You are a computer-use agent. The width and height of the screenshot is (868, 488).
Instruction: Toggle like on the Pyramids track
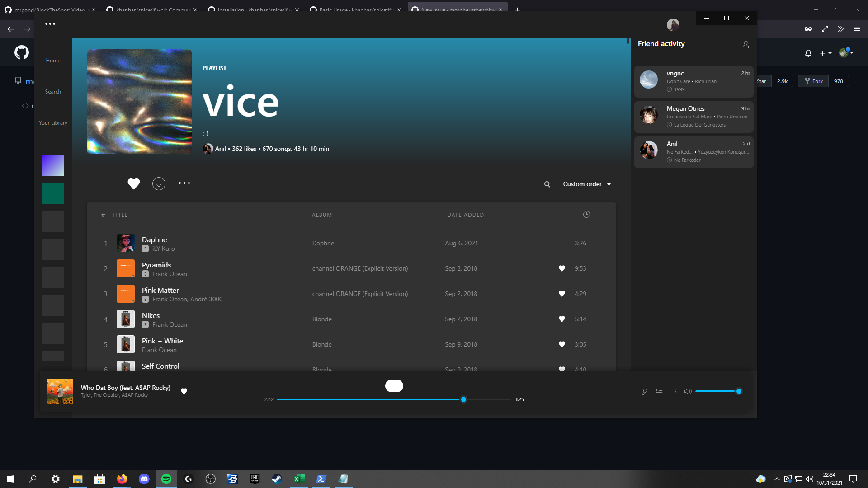(x=562, y=268)
